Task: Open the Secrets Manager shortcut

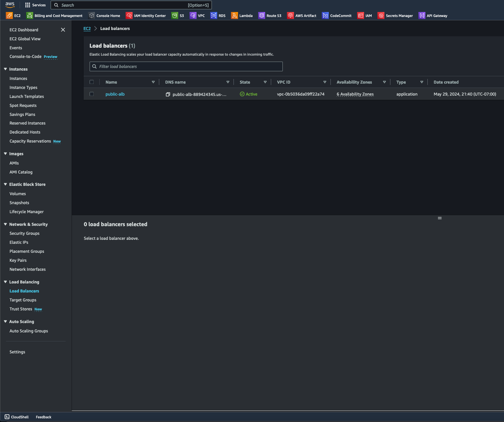Action: coord(395,16)
